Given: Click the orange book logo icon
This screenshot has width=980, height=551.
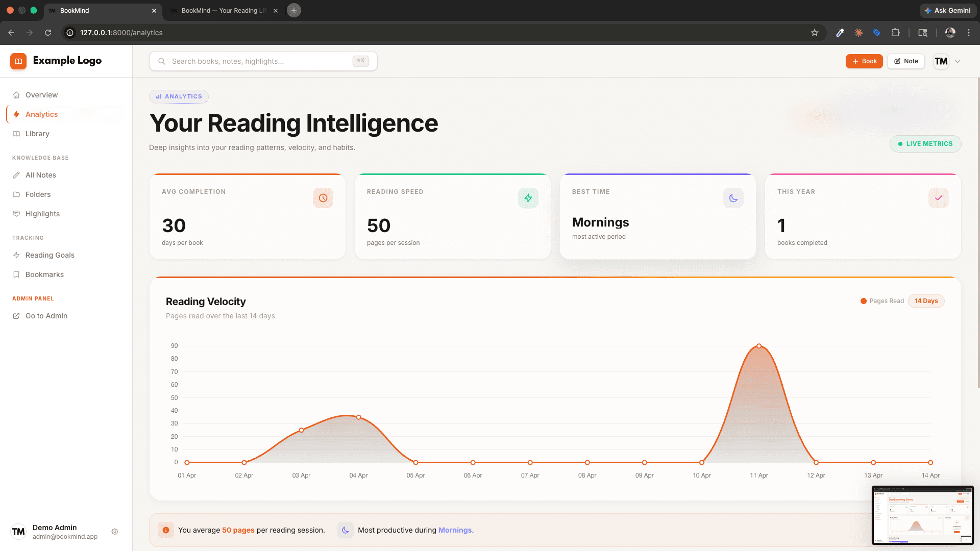Looking at the screenshot, I should point(18,61).
